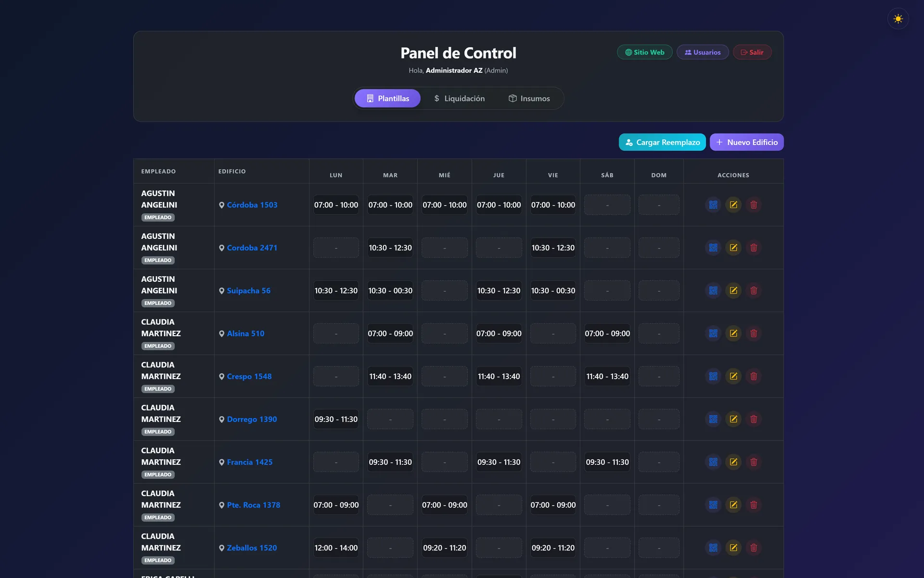Remove the Suipacha 56 row
The width and height of the screenshot is (924, 578).
[754, 290]
